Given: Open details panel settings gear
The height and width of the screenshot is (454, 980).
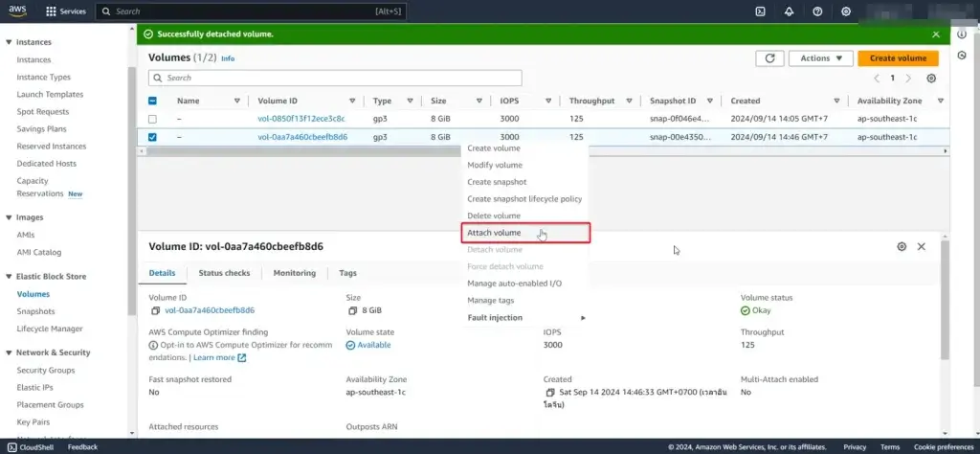Looking at the screenshot, I should pos(902,246).
